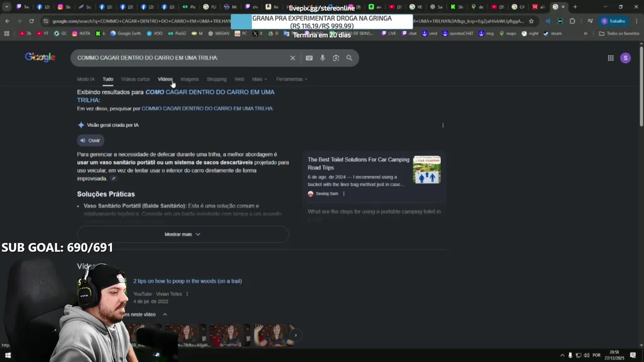Open the 2 tips on how to poop video
Screen dimensions: 644x362
pos(187,281)
